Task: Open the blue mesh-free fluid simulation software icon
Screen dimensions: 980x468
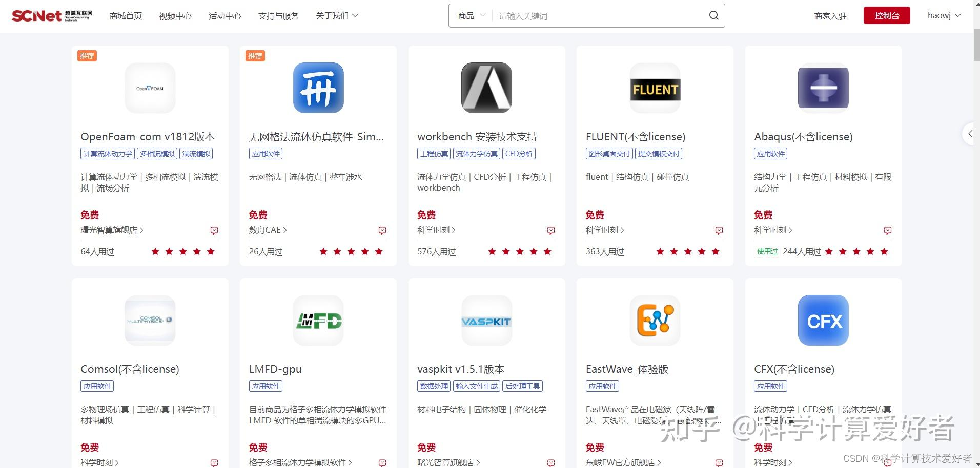Action: click(x=318, y=88)
